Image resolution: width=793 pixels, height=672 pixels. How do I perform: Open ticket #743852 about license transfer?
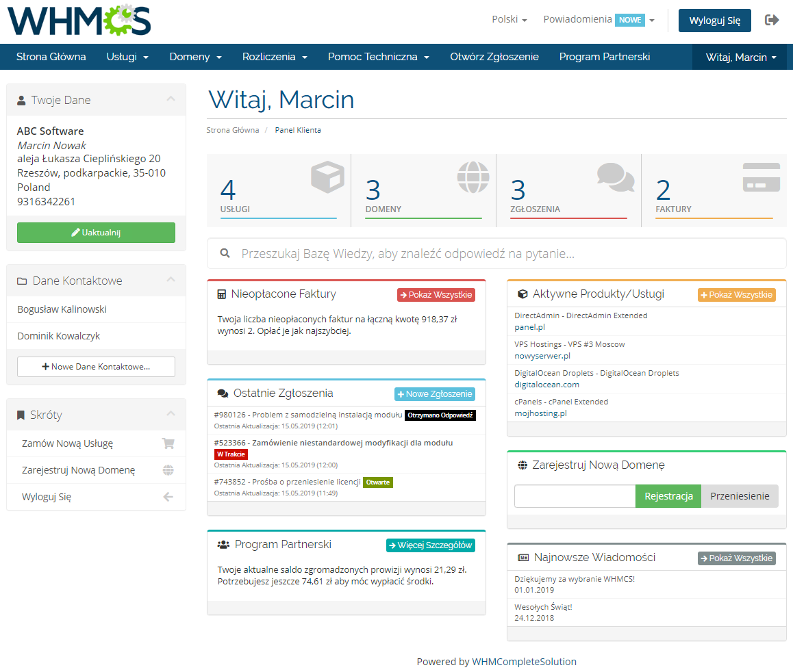coord(347,487)
